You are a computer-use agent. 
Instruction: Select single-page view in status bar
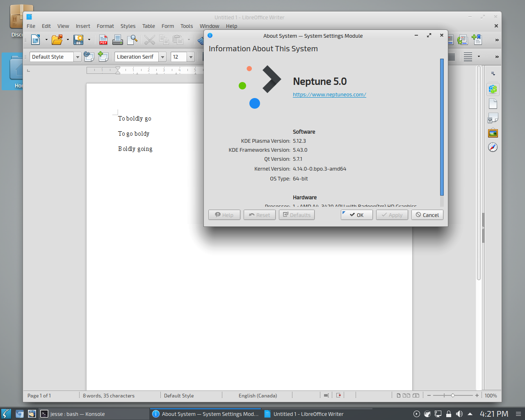(399, 395)
